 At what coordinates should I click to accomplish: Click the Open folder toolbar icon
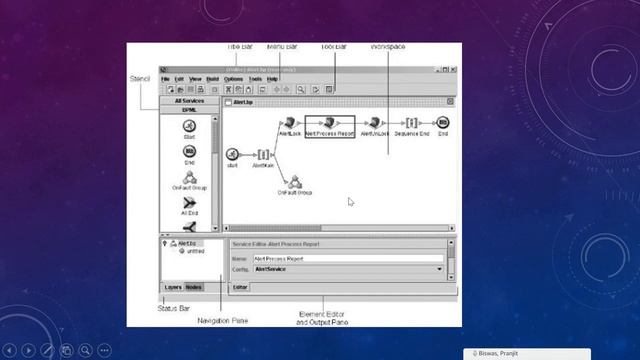pos(180,89)
